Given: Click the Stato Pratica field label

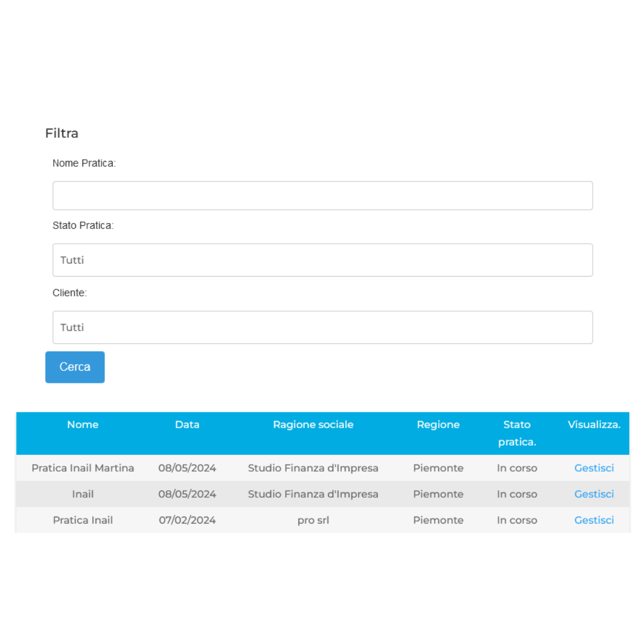Looking at the screenshot, I should pyautogui.click(x=83, y=225).
